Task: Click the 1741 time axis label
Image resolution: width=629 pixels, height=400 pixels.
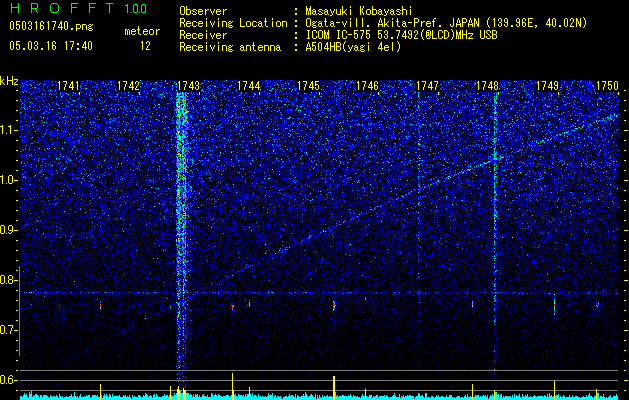Action: coord(69,86)
